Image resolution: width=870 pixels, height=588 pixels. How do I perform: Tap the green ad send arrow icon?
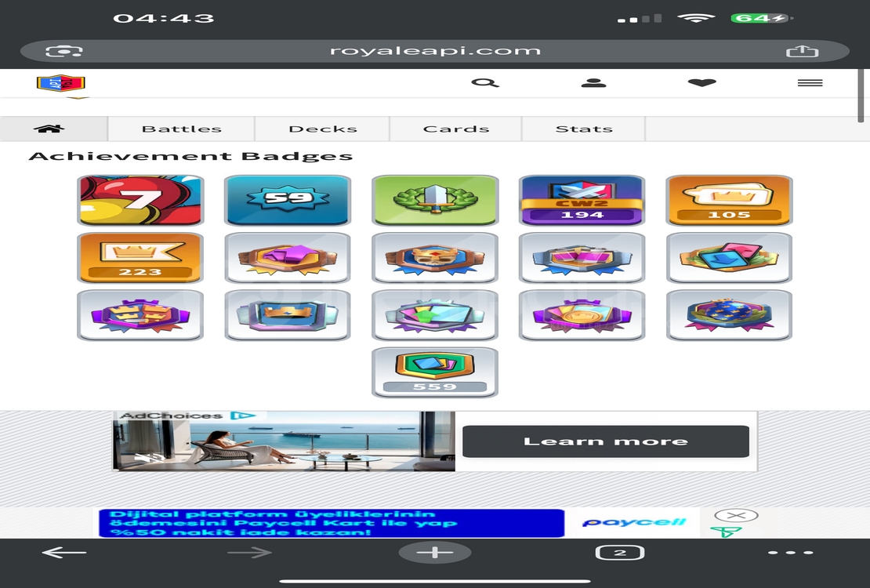(726, 532)
